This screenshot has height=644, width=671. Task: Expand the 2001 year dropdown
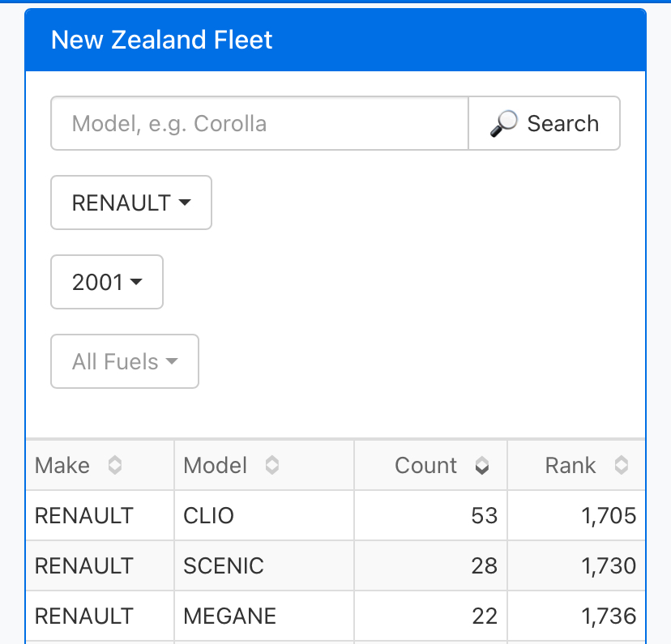pyautogui.click(x=107, y=282)
